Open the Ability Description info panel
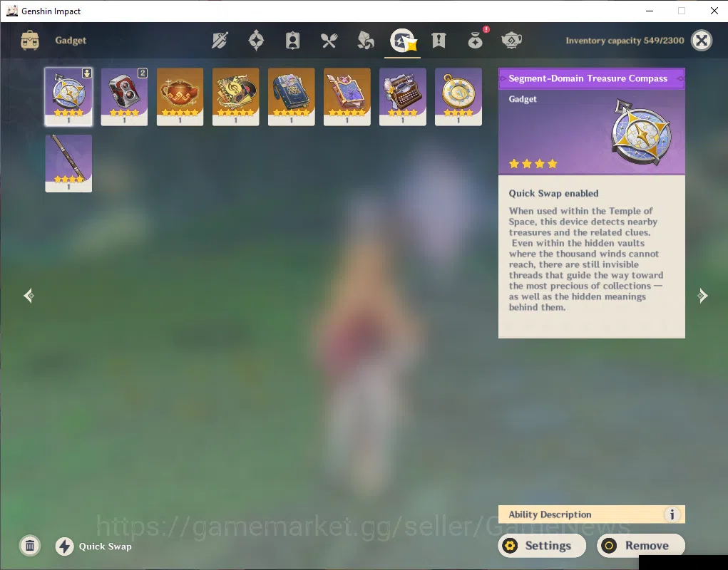Image resolution: width=728 pixels, height=570 pixels. [592, 514]
